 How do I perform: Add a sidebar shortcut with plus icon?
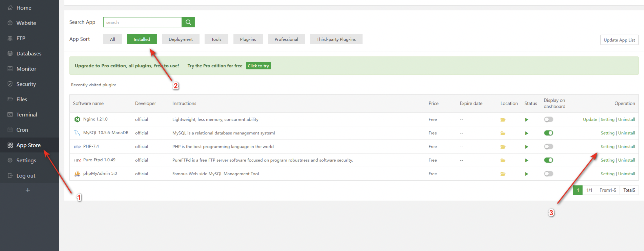[x=28, y=190]
